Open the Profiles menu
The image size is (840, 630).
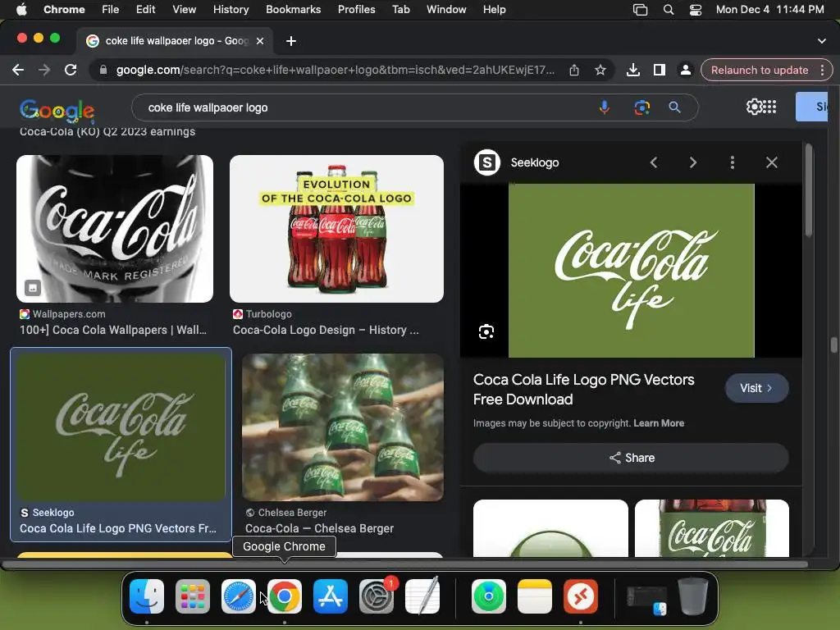click(356, 10)
